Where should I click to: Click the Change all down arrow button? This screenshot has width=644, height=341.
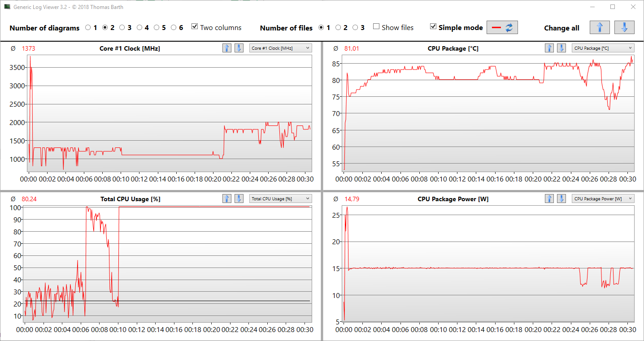coord(624,27)
